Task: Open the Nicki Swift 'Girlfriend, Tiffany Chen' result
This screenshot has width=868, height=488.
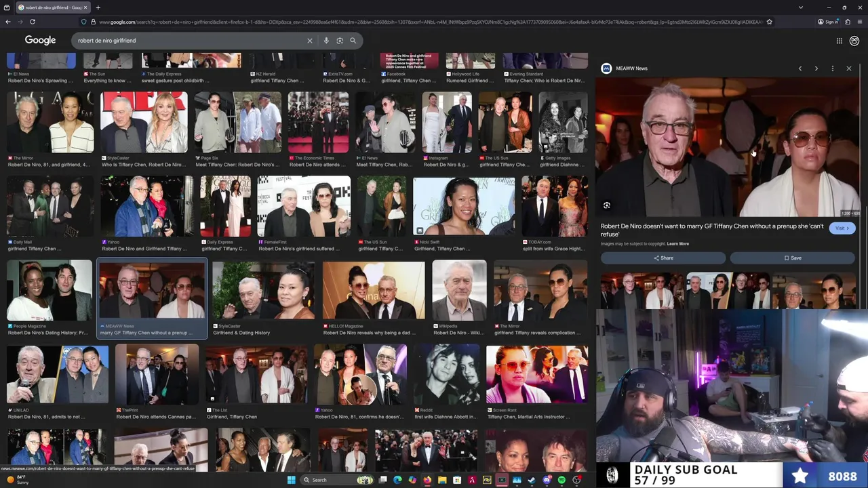Action: [x=464, y=213]
